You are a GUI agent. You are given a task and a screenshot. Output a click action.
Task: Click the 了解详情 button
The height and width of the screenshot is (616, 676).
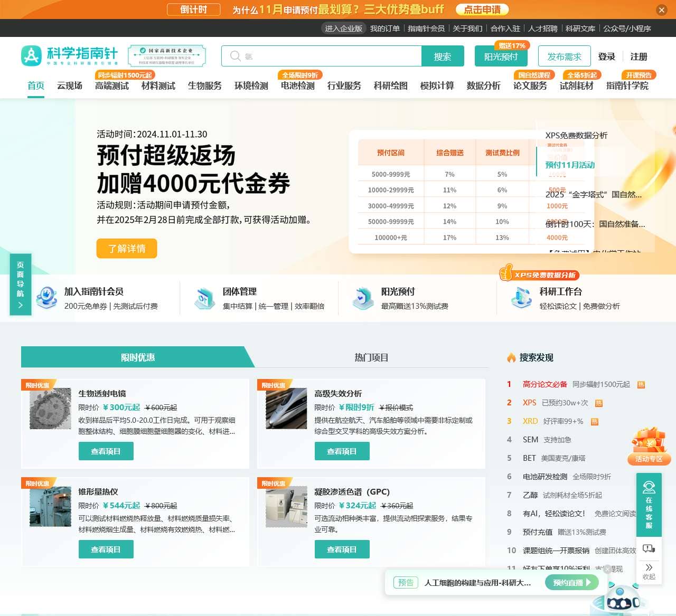[127, 248]
